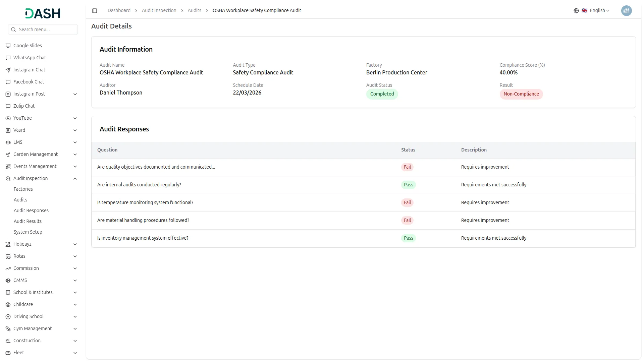Screen dimensions: 644x362
Task: Go to System Setup
Action: [x=28, y=232]
